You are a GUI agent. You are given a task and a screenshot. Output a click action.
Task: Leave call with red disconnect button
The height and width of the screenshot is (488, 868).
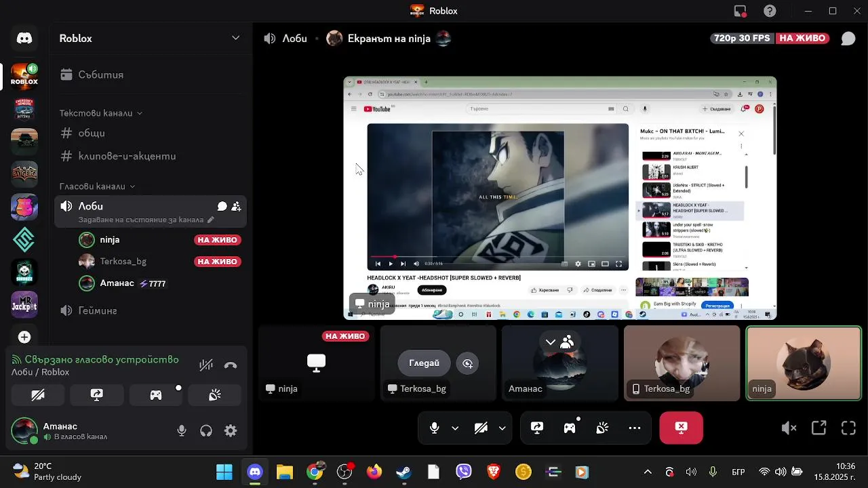click(682, 428)
